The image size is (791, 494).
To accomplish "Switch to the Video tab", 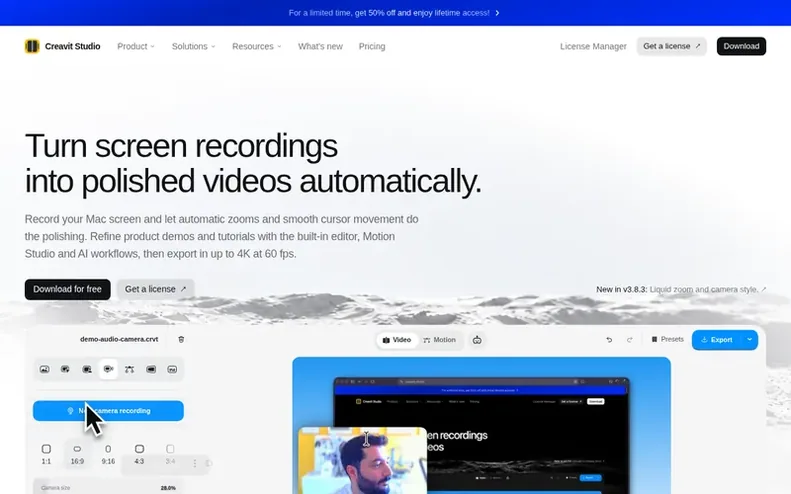I will (397, 340).
